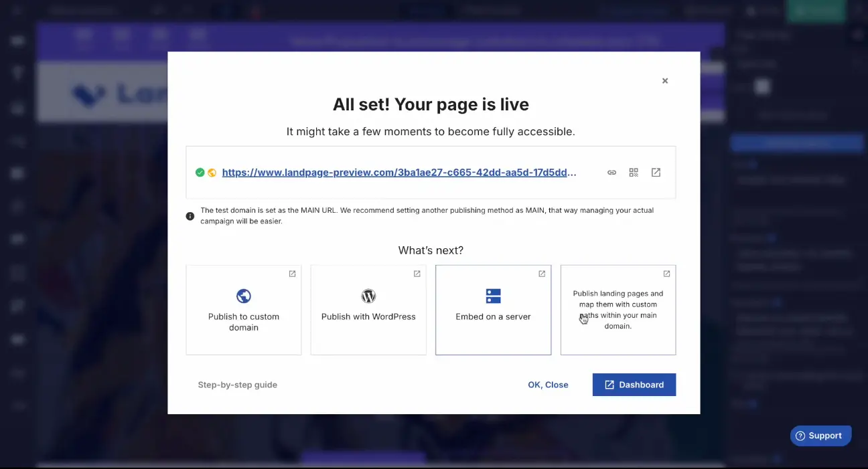Close the dialog with the X button
The width and height of the screenshot is (868, 469).
click(x=665, y=81)
